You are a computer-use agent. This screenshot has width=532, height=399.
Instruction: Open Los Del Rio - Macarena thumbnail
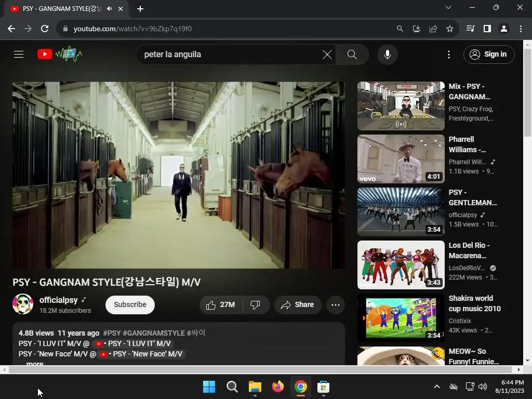[x=401, y=264]
